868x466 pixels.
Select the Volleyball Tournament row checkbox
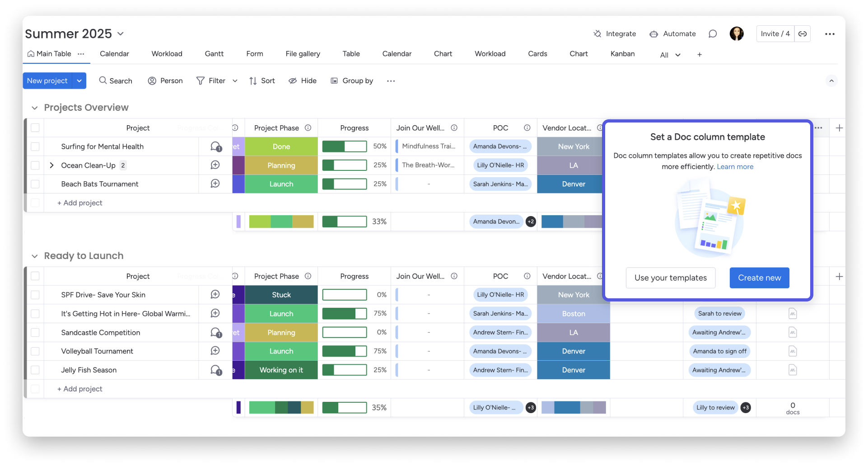pyautogui.click(x=35, y=351)
